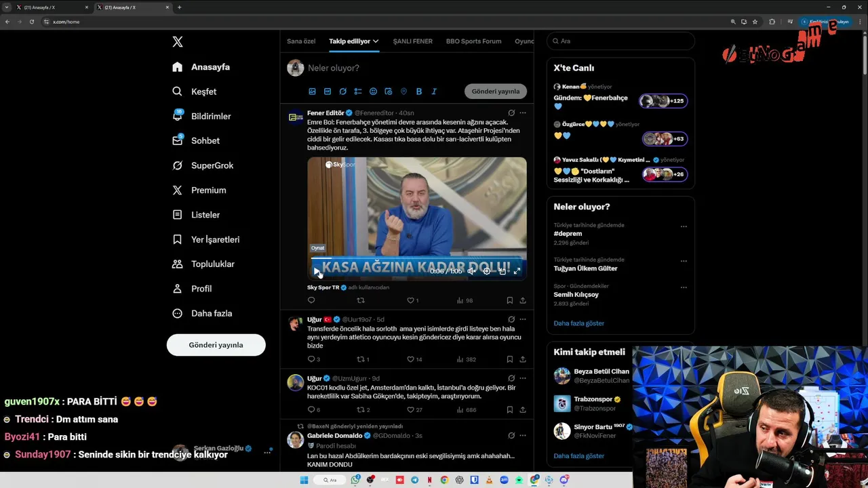Switch to the Sana özel tab

pyautogui.click(x=301, y=41)
